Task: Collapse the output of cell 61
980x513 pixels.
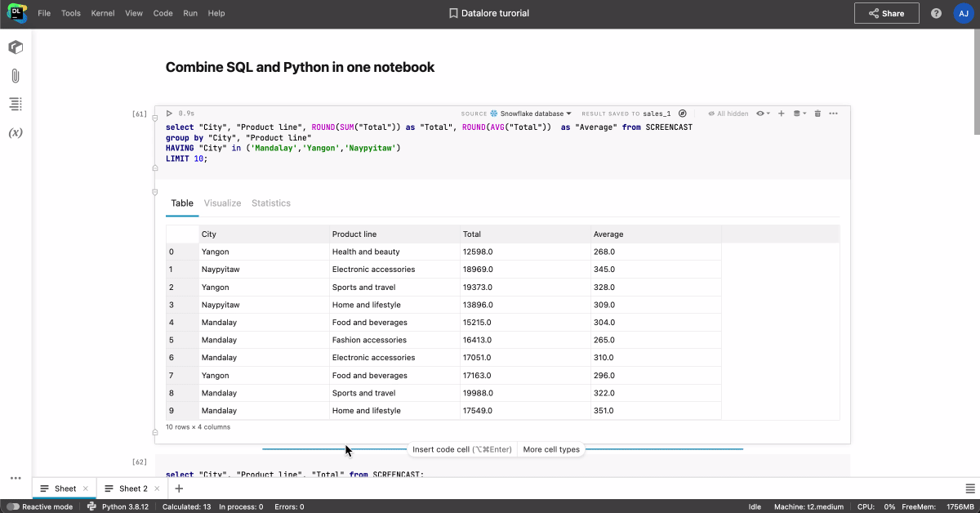Action: (155, 193)
